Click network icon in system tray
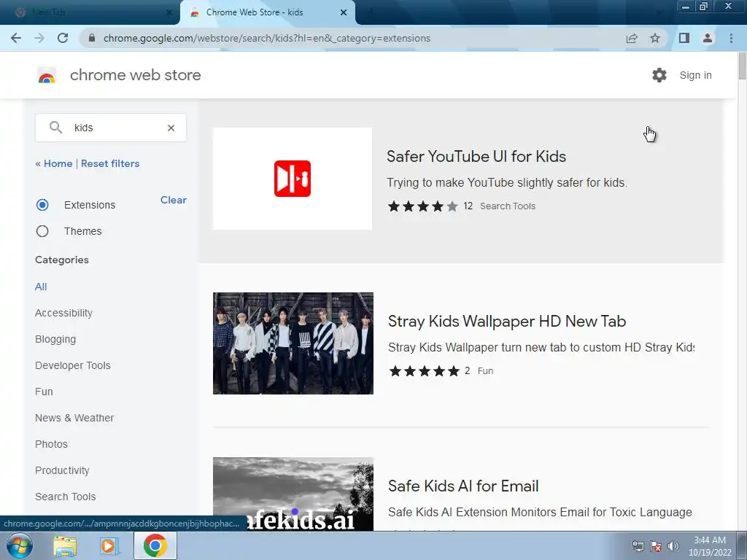747x560 pixels. pos(638,546)
